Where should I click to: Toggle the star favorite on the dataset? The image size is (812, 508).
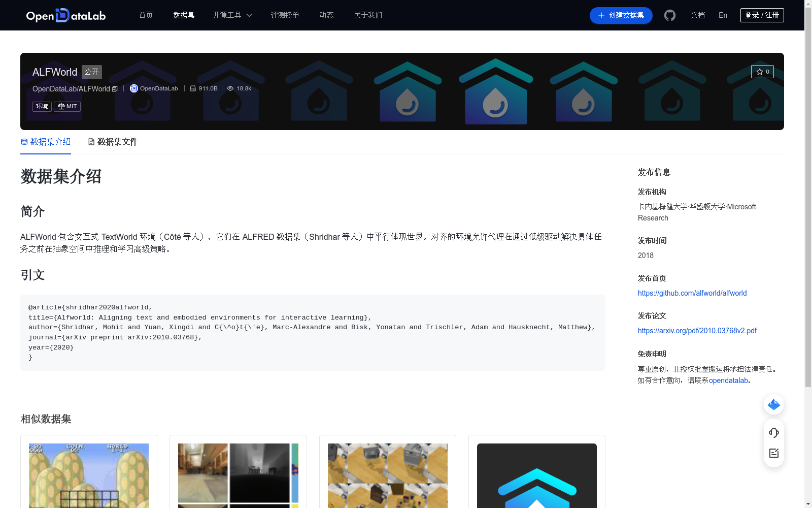coord(762,72)
